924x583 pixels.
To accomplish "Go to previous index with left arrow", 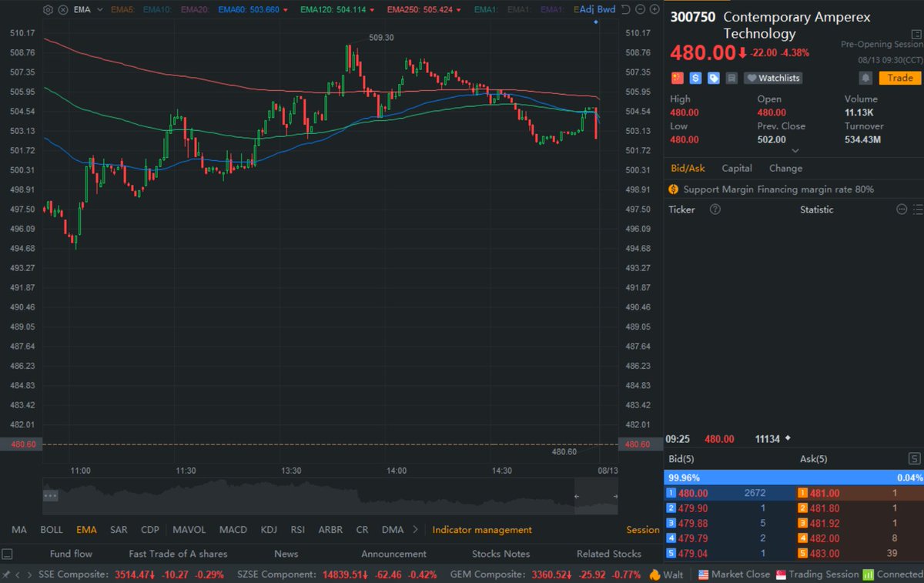I will click(18, 575).
